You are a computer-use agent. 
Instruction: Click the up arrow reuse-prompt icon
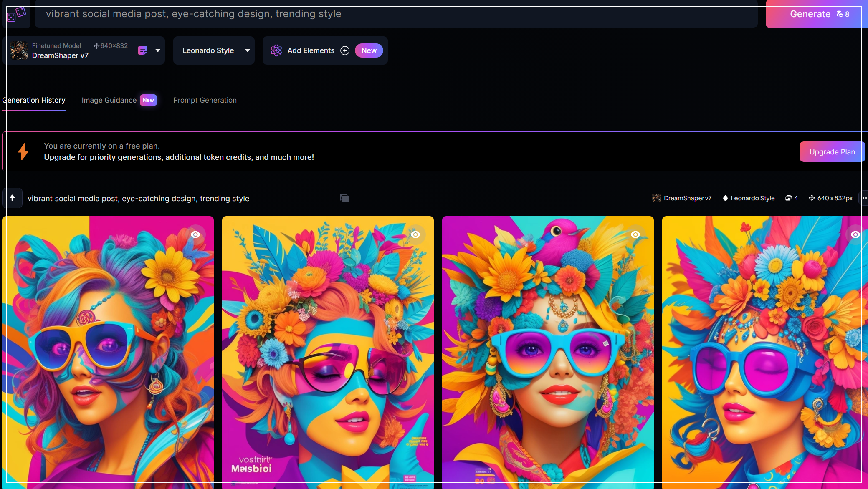click(12, 198)
